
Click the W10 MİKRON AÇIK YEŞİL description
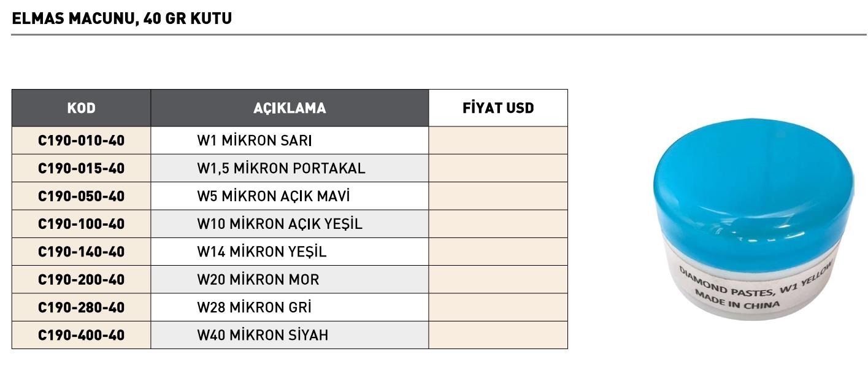click(279, 224)
